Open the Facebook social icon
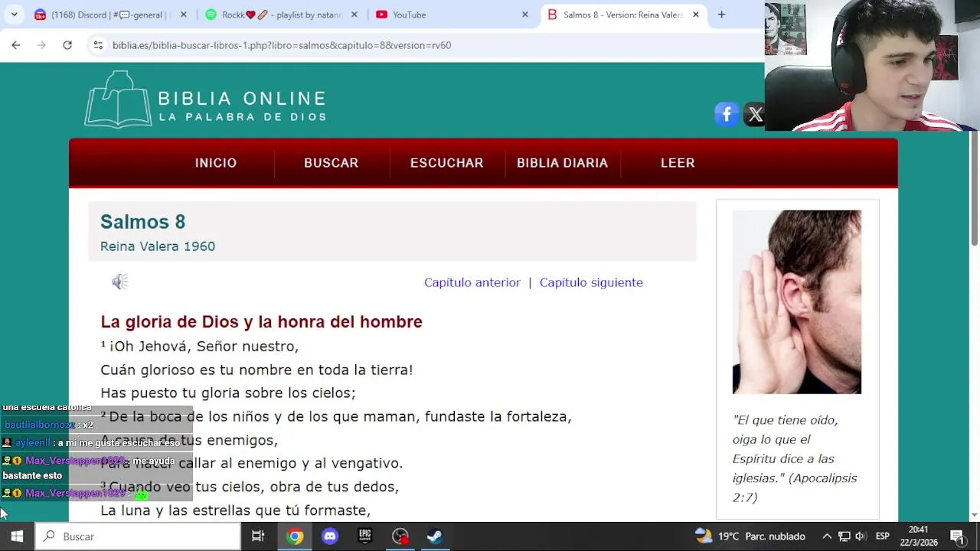Screen dimensions: 980x551 click(x=727, y=114)
